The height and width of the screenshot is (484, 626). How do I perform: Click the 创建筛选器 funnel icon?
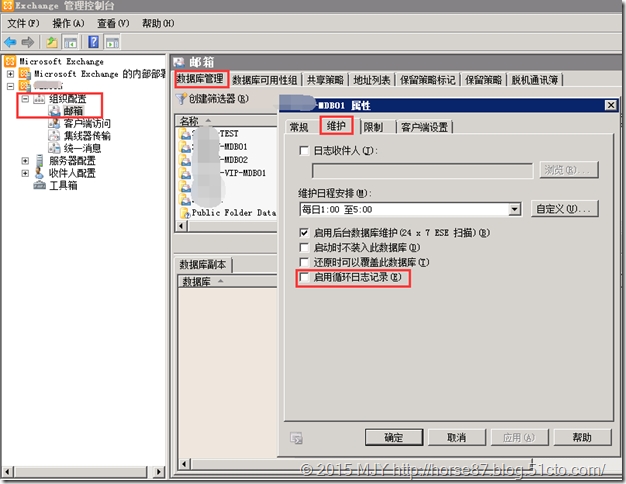181,99
